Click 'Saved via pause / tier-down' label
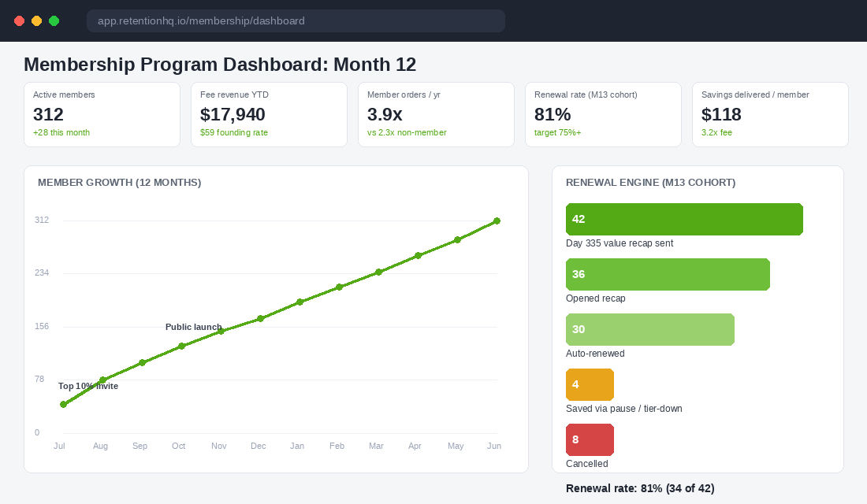 click(623, 409)
